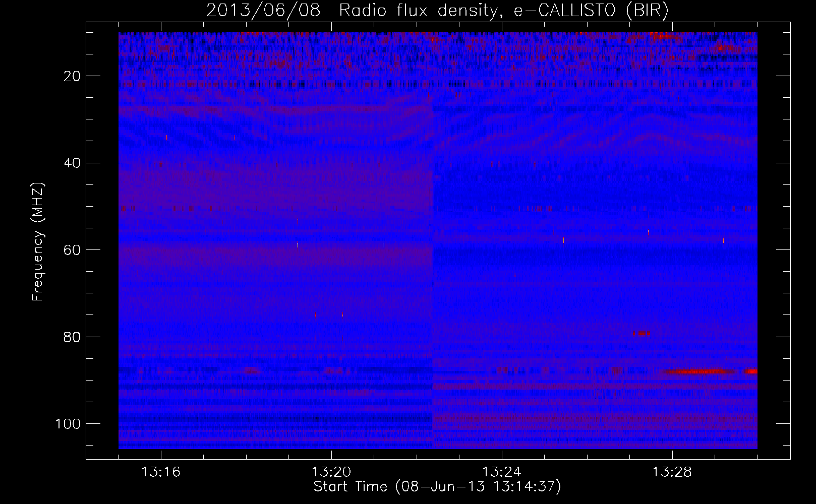The image size is (816, 504).
Task: Click the 'Start Time (08-Jun-13 13:14:37)' x-axis label
Action: [x=437, y=487]
